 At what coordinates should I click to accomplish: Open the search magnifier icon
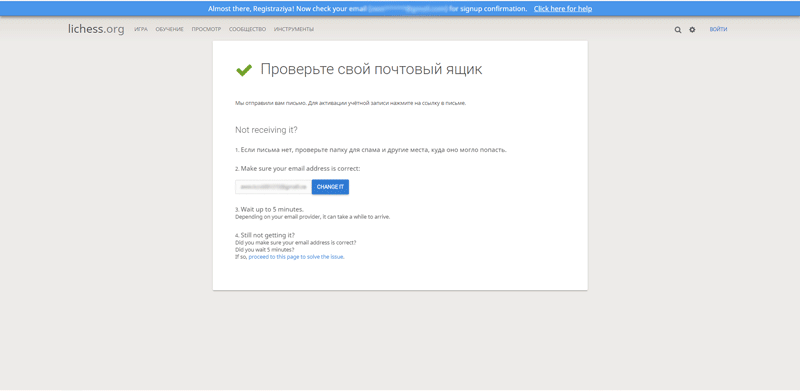coord(678,30)
